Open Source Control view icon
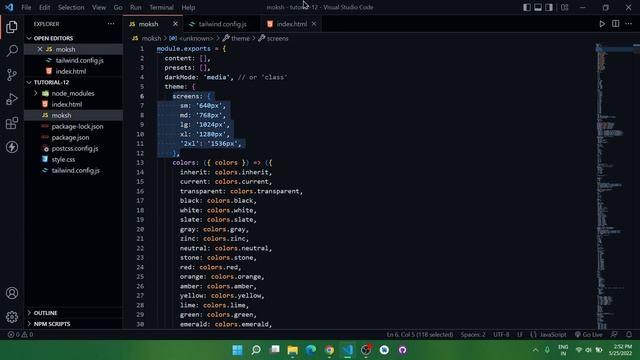 click(x=12, y=75)
